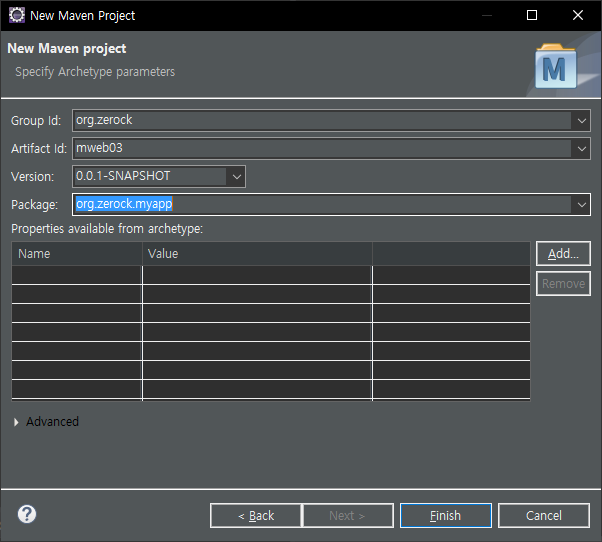Open the Version dropdown arrow

236,177
